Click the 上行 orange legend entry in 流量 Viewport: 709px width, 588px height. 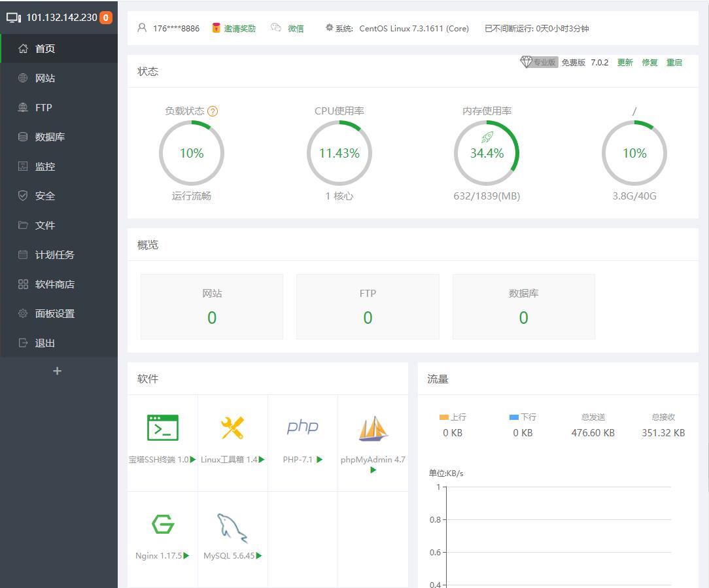(453, 417)
